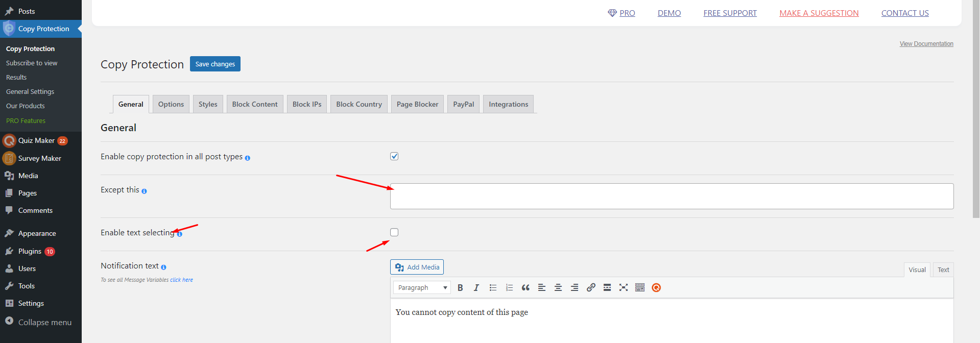Click the Quiz Maker editor toolbar icon
The width and height of the screenshot is (980, 343).
point(656,287)
